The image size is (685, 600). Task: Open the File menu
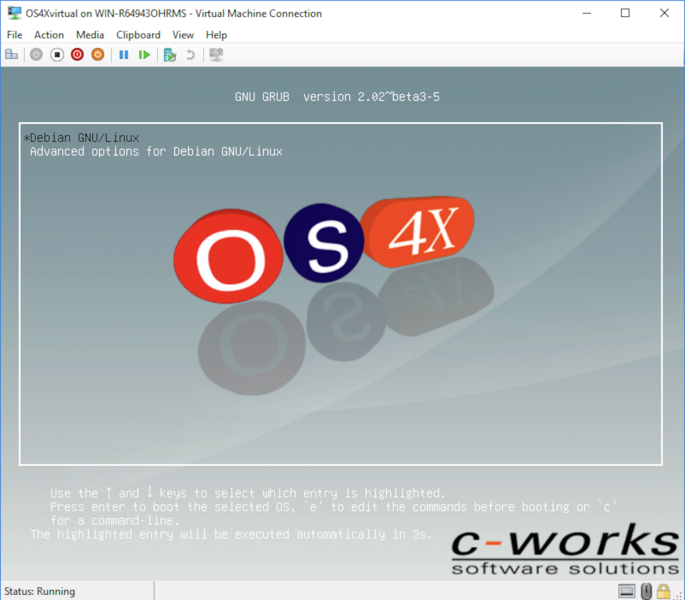pos(14,35)
